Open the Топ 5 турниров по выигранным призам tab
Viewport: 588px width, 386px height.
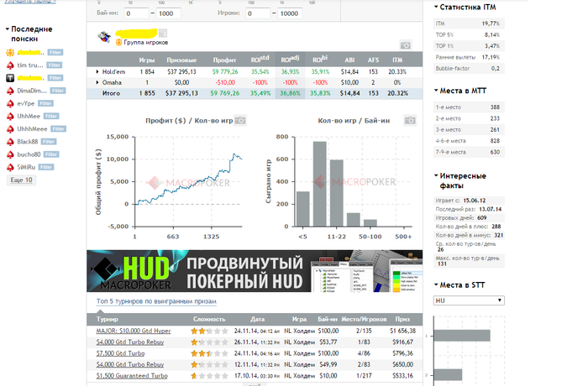156,301
